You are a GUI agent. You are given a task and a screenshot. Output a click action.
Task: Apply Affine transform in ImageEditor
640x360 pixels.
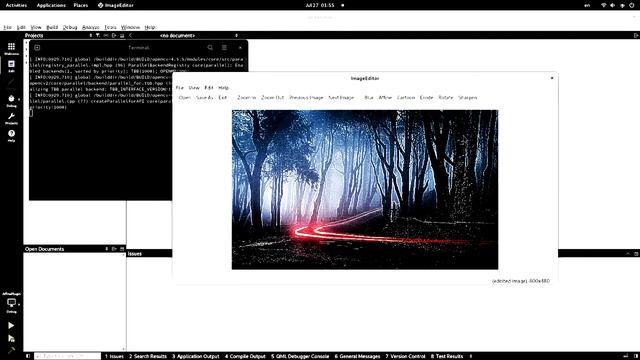385,98
